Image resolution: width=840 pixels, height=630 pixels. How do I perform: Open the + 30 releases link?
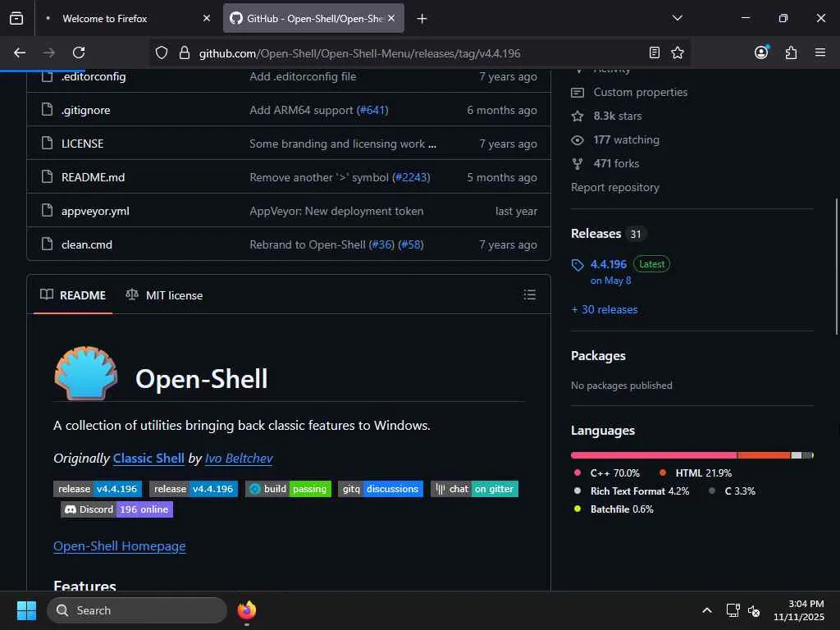tap(605, 309)
